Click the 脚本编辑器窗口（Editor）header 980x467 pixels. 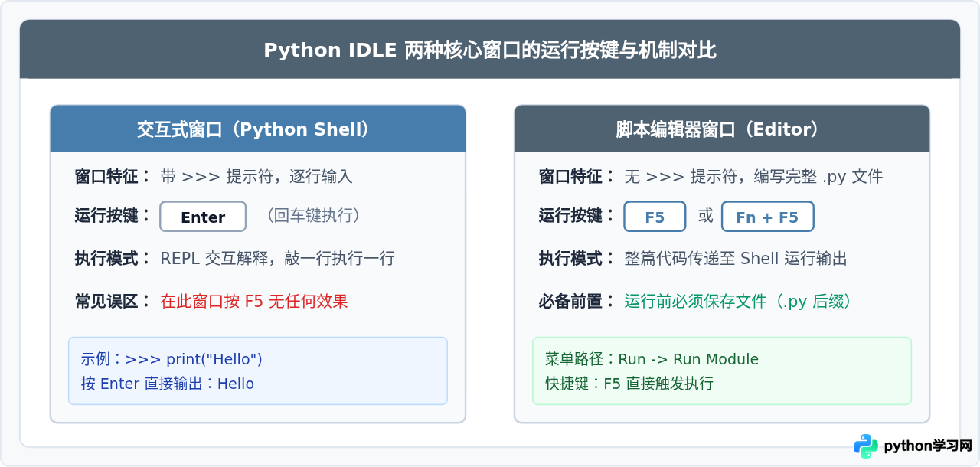click(722, 129)
